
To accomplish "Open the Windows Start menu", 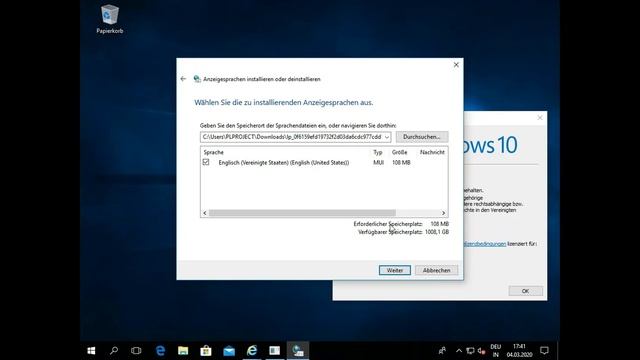I will pos(91,351).
